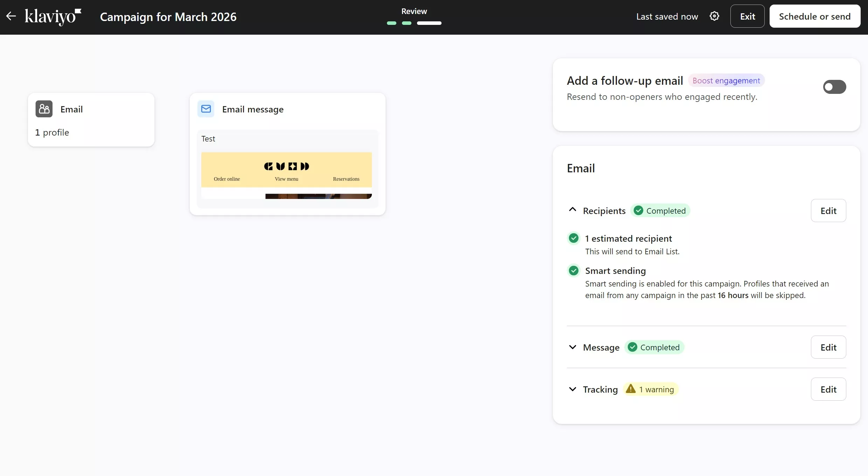Click the Completed badge beside Message

655,347
